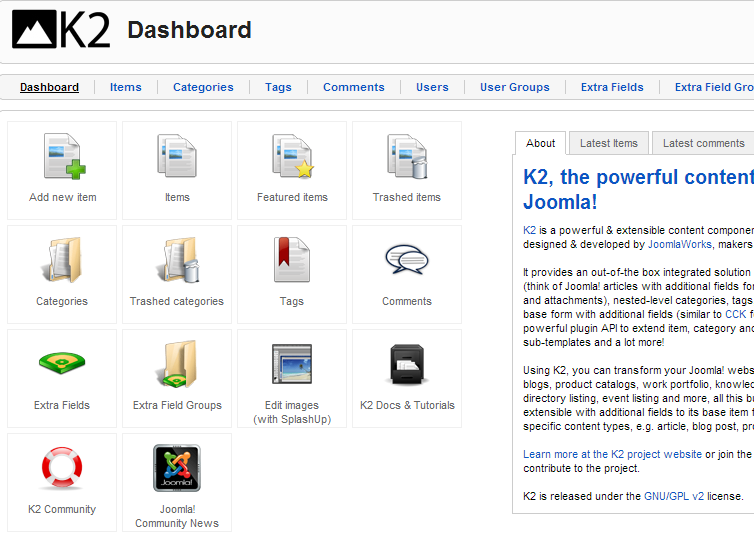The height and width of the screenshot is (535, 754).
Task: Open Comments in the top menu
Action: 354,87
